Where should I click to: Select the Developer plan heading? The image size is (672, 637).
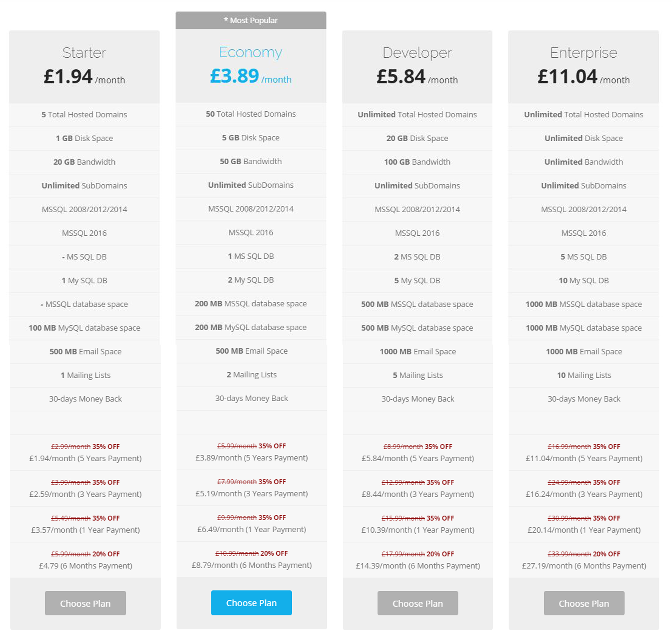click(417, 53)
